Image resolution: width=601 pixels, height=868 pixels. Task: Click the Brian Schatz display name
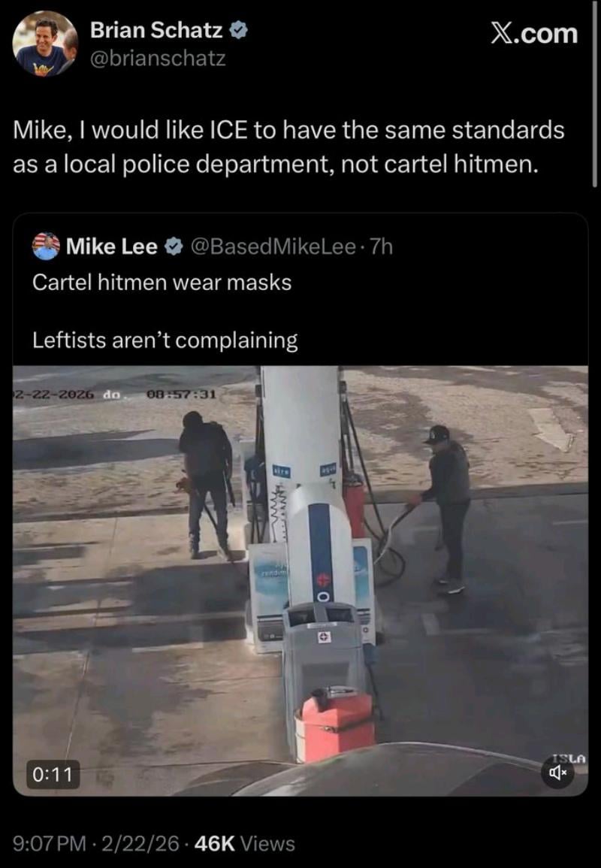point(156,31)
